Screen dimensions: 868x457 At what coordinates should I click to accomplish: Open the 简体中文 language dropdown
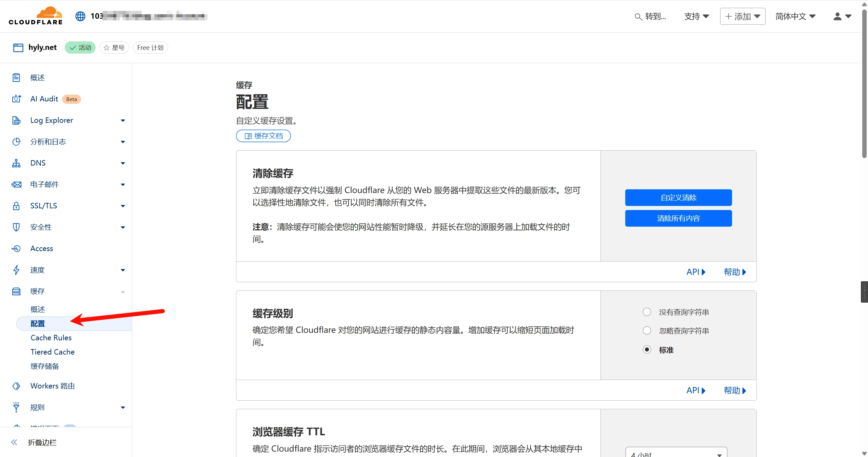click(795, 16)
